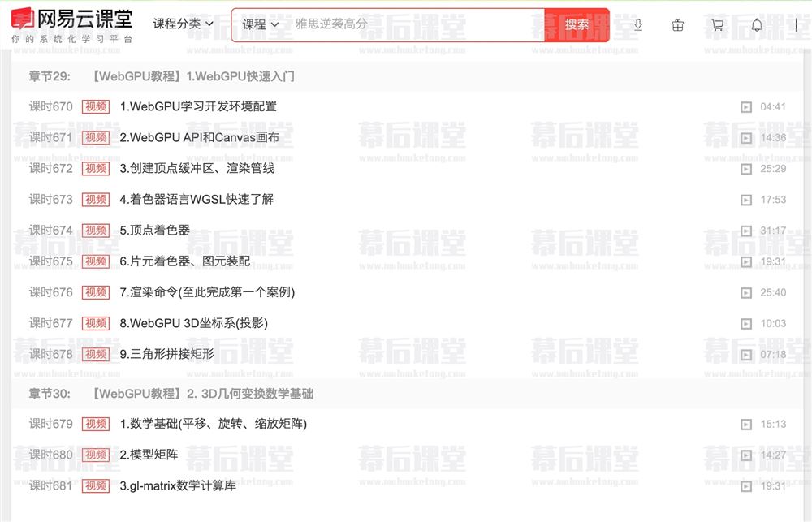Open lesson 5.顶点着色器
This screenshot has width=812, height=522.
pos(155,231)
